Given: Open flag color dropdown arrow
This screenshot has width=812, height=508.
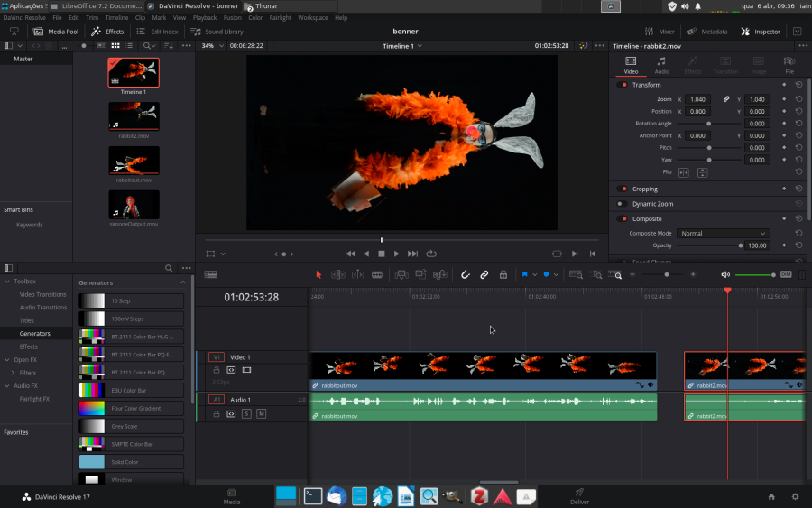Looking at the screenshot, I should [x=534, y=275].
